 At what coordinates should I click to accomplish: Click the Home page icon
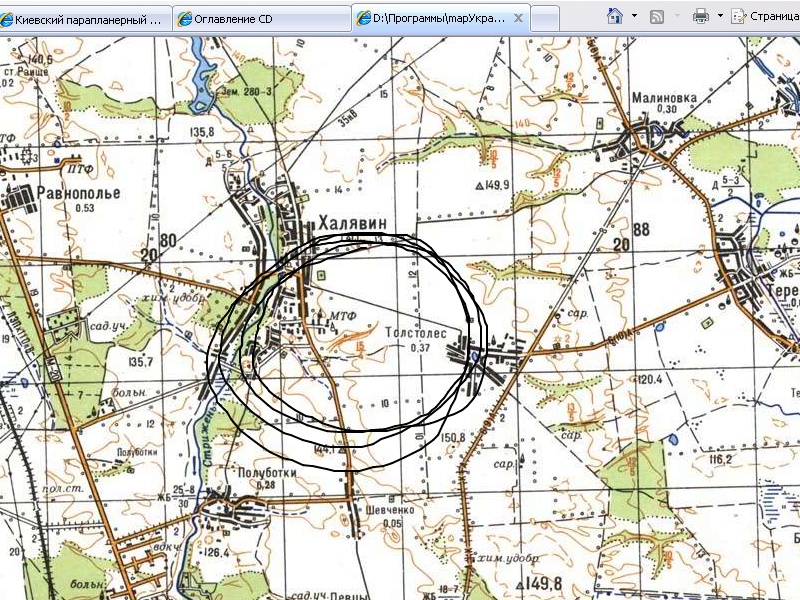615,16
